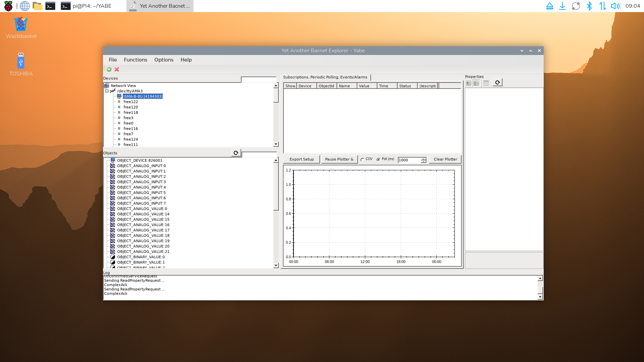This screenshot has width=644, height=362.
Task: Switch to pi@Pi4 ~/YABE terminal taskbar window
Action: (x=87, y=6)
